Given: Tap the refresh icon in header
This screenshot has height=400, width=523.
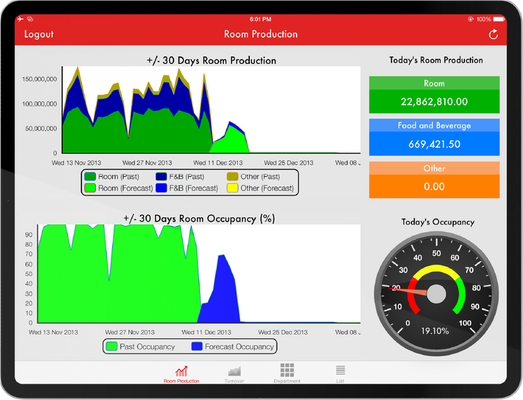Looking at the screenshot, I should click(x=493, y=34).
